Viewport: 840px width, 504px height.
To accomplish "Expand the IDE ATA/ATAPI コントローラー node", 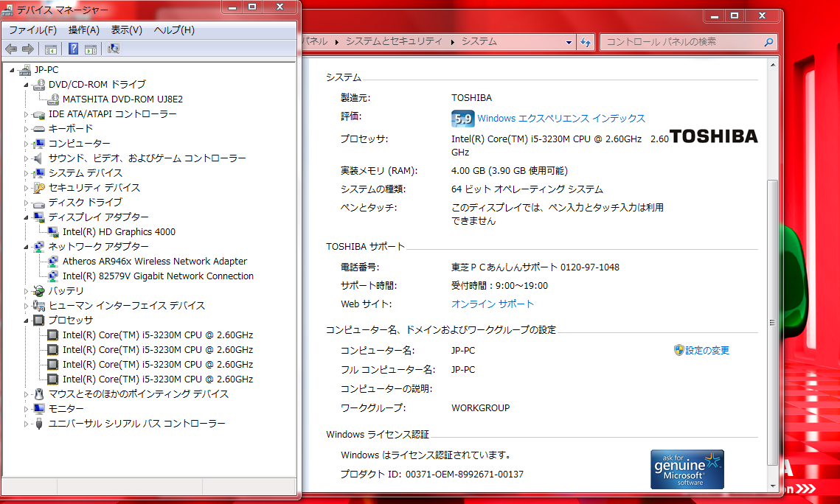I will [x=26, y=114].
